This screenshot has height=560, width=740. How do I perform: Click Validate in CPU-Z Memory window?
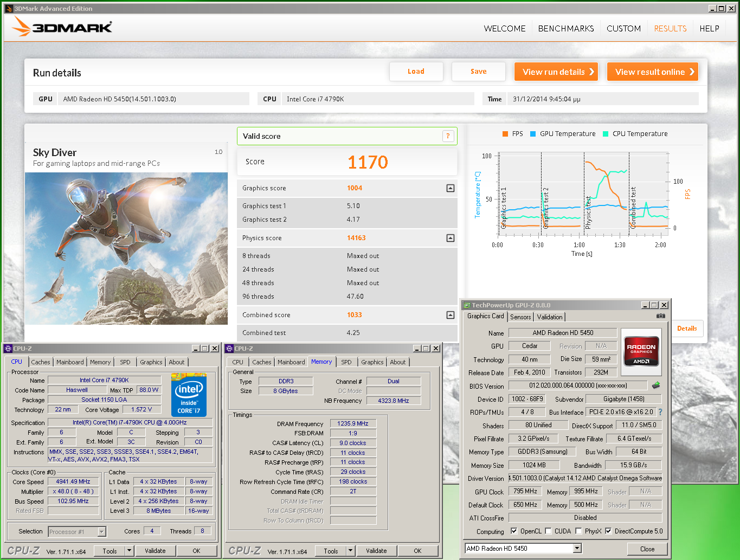[x=376, y=551]
